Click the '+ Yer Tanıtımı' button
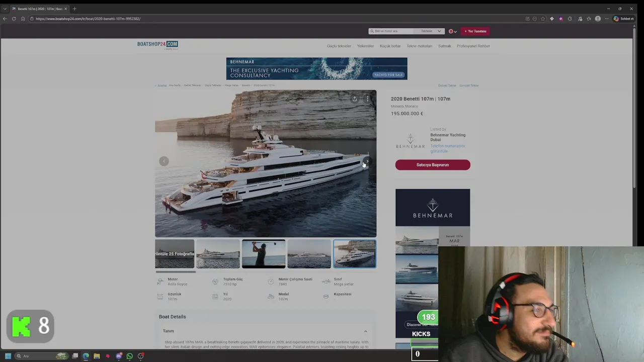644x362 pixels. coord(475,31)
